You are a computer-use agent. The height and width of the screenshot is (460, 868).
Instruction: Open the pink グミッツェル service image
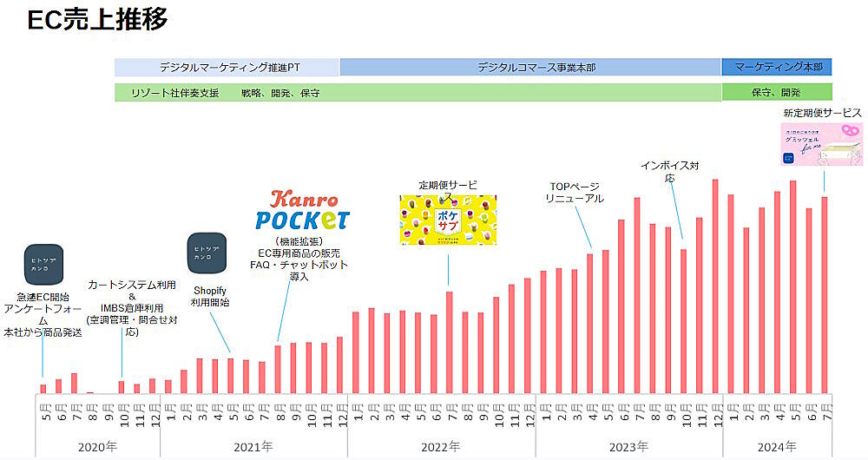click(x=821, y=143)
